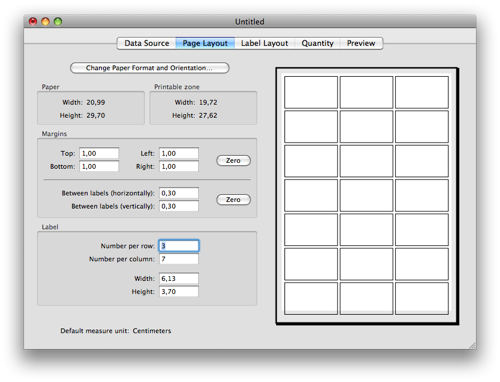
Task: Switch to the Data Source tab
Action: (x=146, y=43)
